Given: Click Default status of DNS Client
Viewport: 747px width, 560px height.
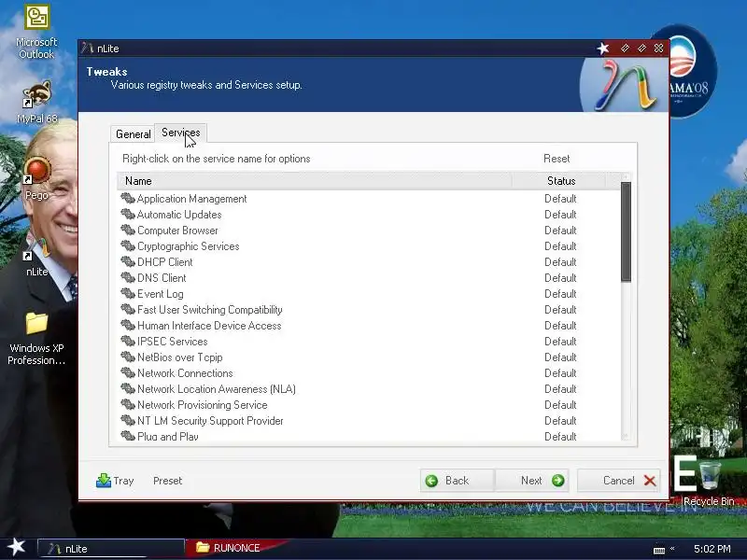Looking at the screenshot, I should pyautogui.click(x=560, y=278).
